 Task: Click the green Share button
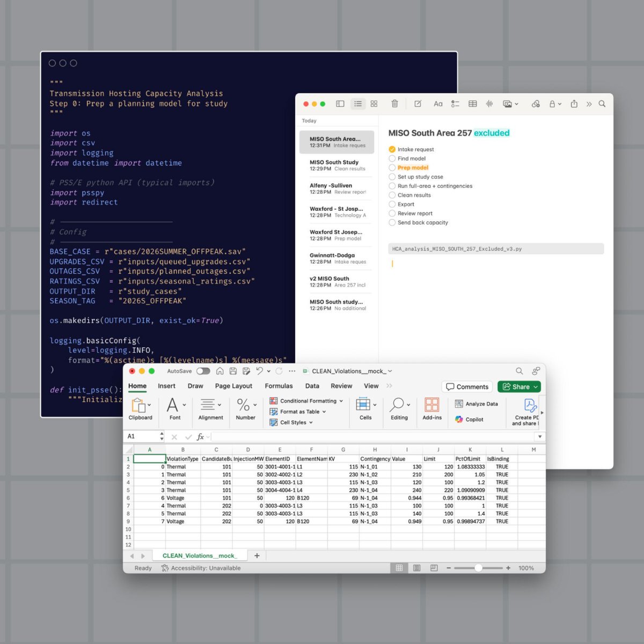pos(519,386)
